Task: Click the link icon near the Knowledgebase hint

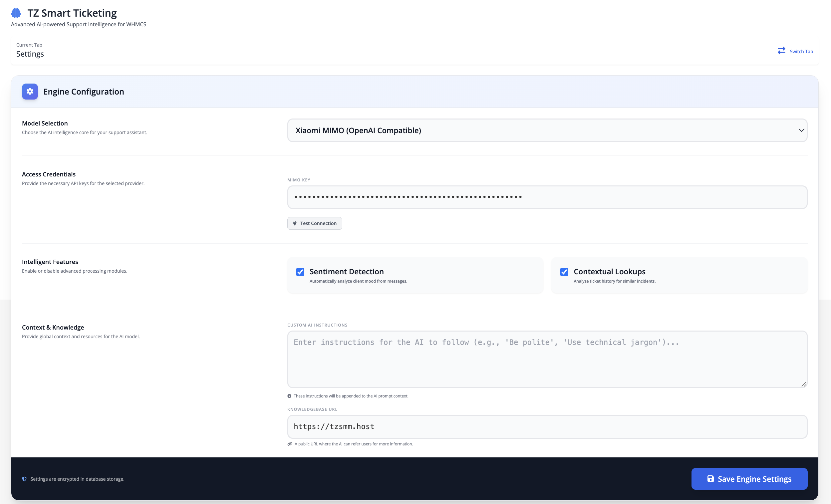Action: (x=289, y=444)
